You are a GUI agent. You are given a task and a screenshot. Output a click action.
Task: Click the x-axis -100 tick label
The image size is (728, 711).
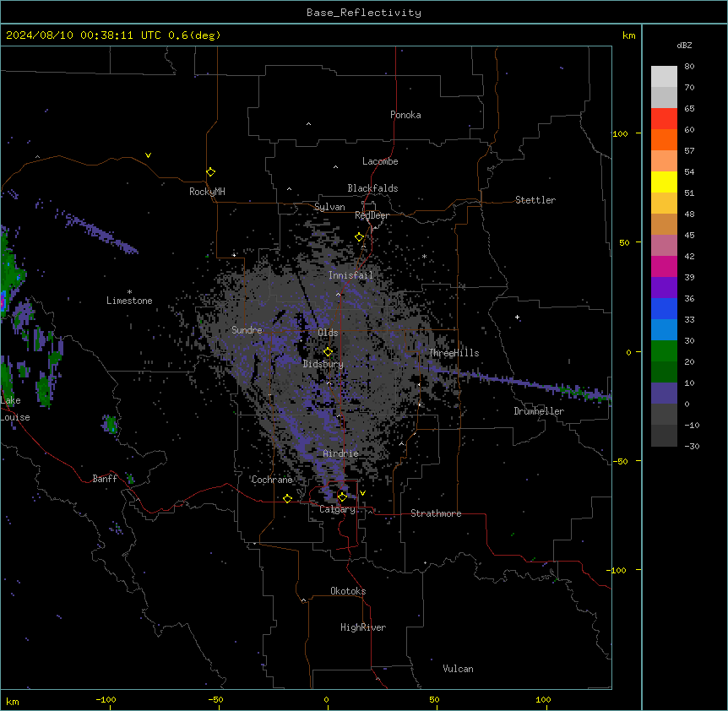[x=106, y=699]
